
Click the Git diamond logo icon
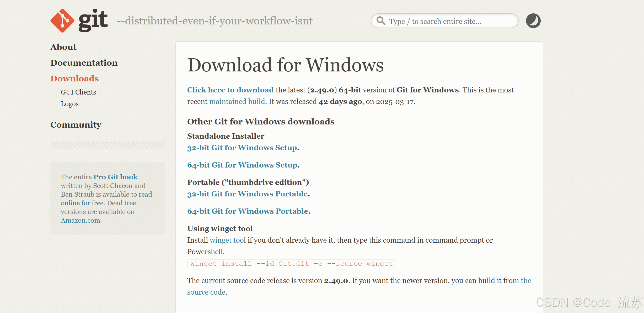[x=62, y=21]
